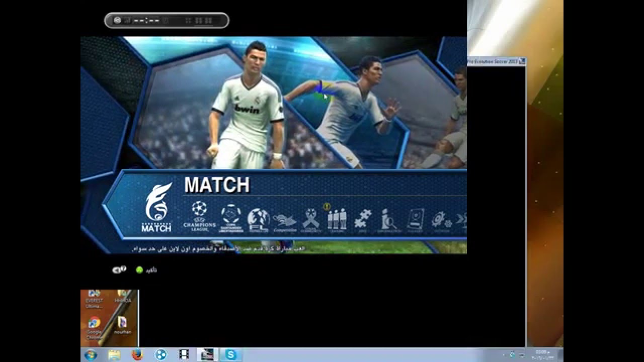Select the puzzle pieces Edit icon
Screen dimensions: 644x362
363,221
